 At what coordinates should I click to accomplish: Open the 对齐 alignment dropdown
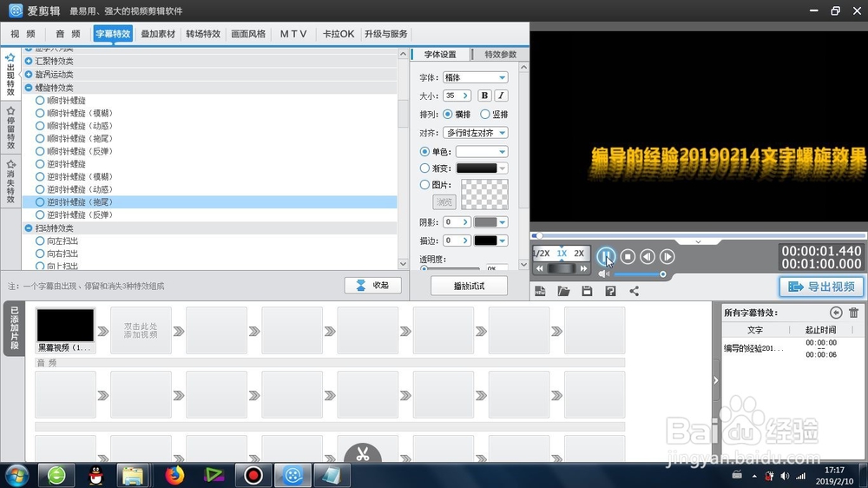coord(476,133)
